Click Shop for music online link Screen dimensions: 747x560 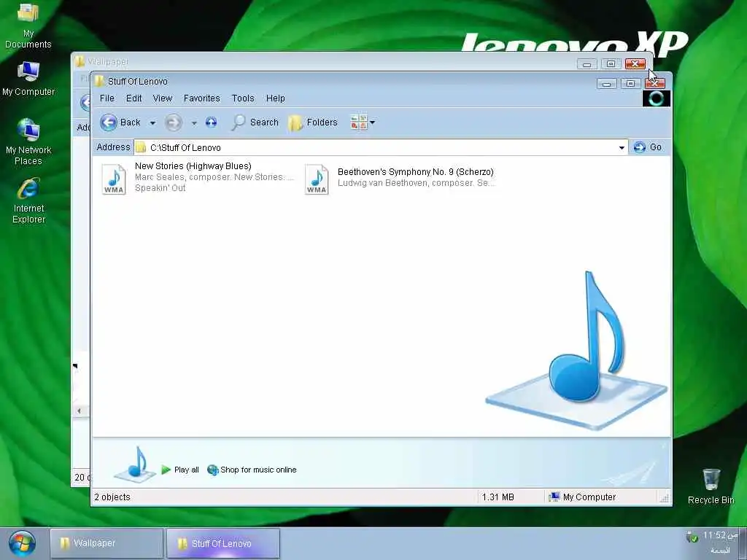click(258, 470)
